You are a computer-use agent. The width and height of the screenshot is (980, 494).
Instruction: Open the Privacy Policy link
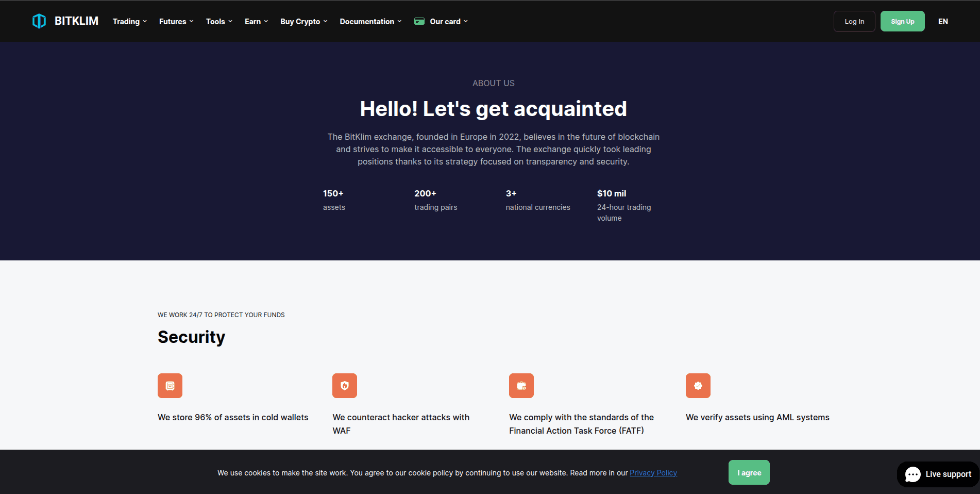pyautogui.click(x=653, y=473)
